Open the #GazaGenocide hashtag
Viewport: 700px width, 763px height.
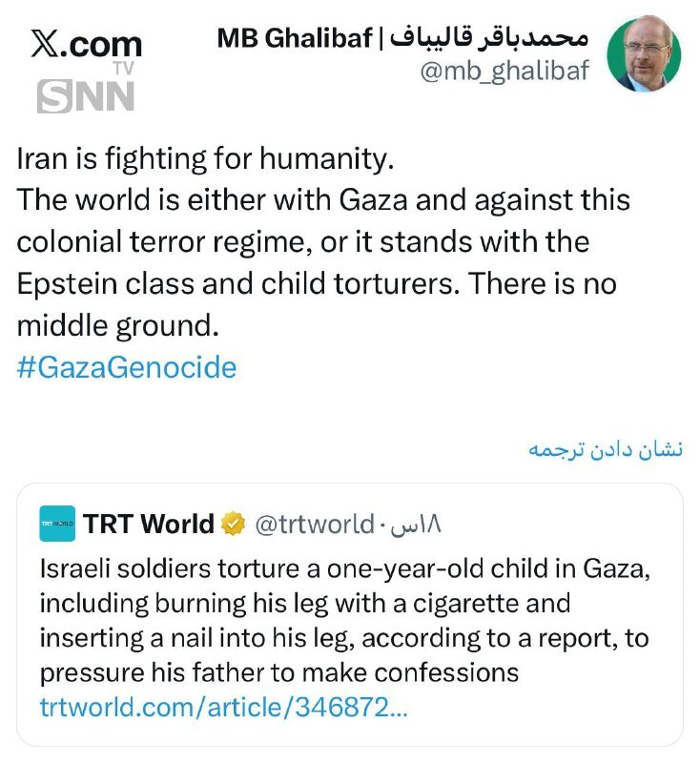(x=126, y=367)
